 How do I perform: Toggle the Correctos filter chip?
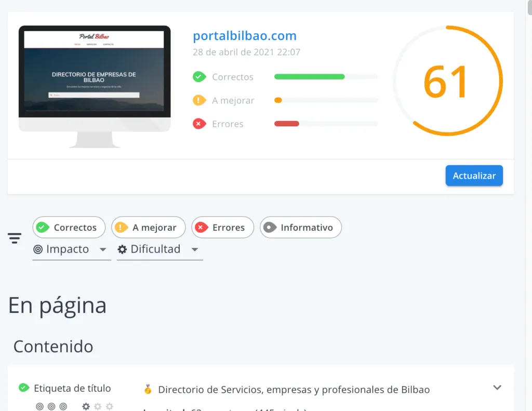point(69,228)
